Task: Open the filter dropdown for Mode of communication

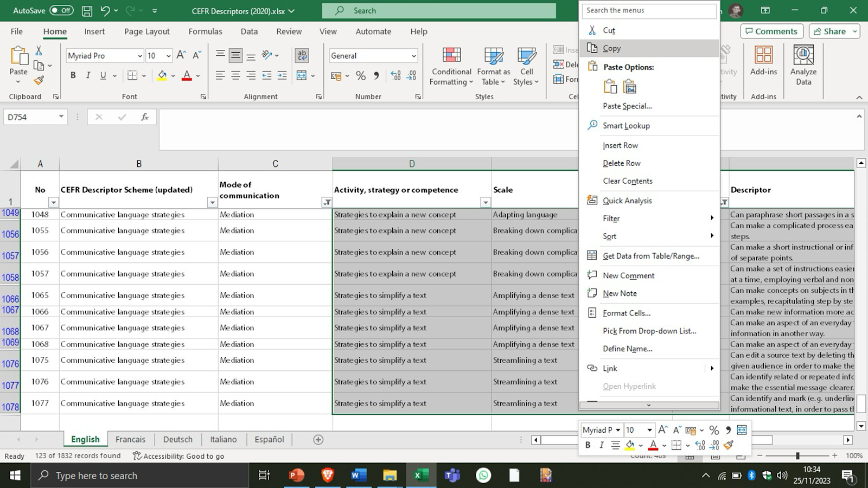Action: click(x=327, y=202)
